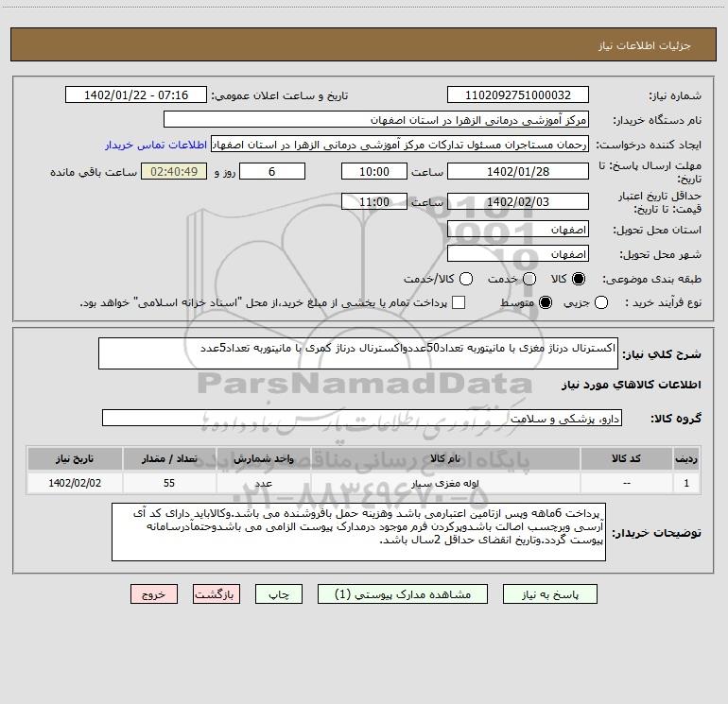Image resolution: width=728 pixels, height=704 pixels.
Task: Click the quantity cell 55
Action: [169, 483]
